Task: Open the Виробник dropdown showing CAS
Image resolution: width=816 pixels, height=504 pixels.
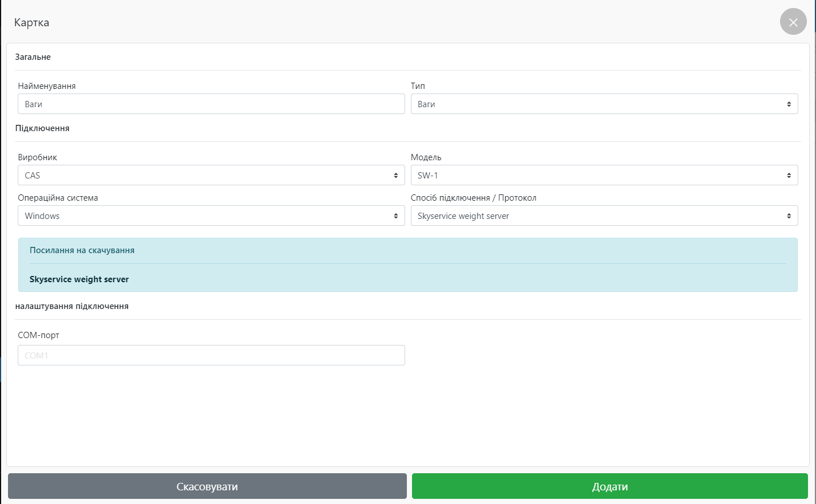Action: (211, 176)
